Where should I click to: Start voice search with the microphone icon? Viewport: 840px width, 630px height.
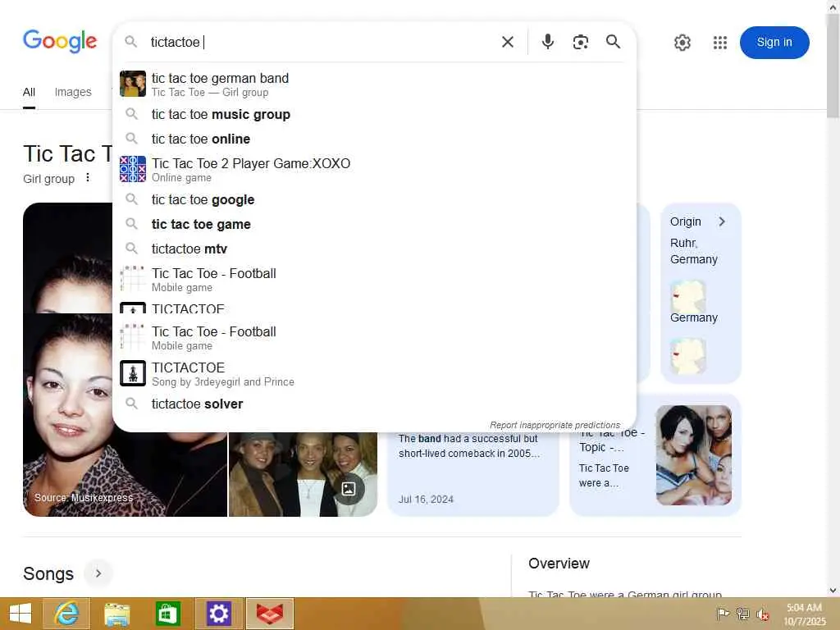[x=547, y=42]
